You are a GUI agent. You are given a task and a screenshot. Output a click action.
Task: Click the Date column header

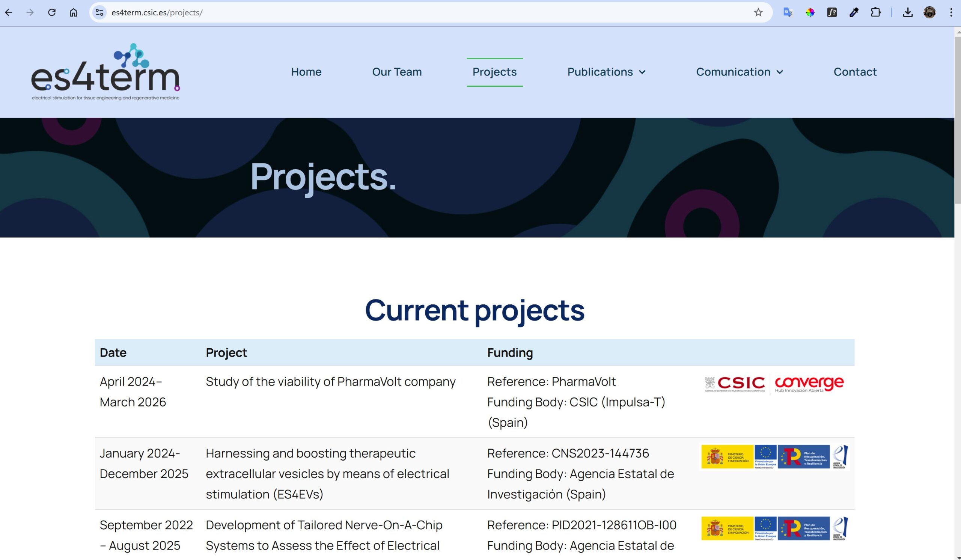(x=113, y=352)
